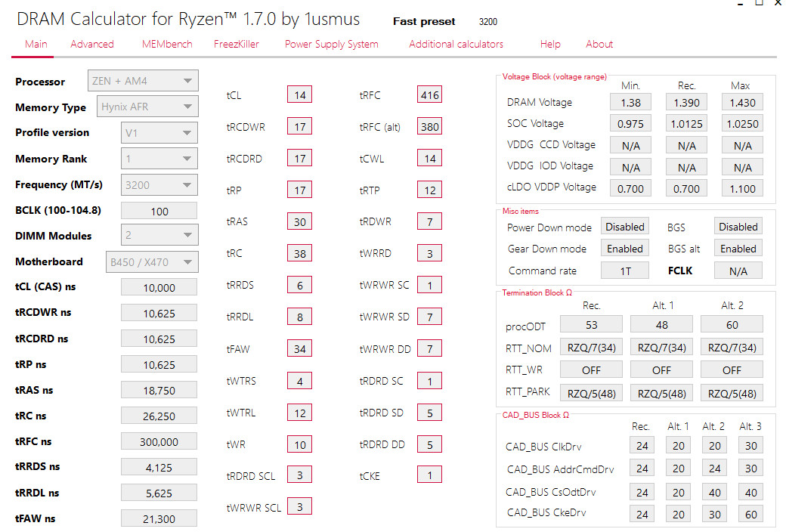786x532 pixels.
Task: Expand the Profile version dropdown
Action: coord(159,133)
